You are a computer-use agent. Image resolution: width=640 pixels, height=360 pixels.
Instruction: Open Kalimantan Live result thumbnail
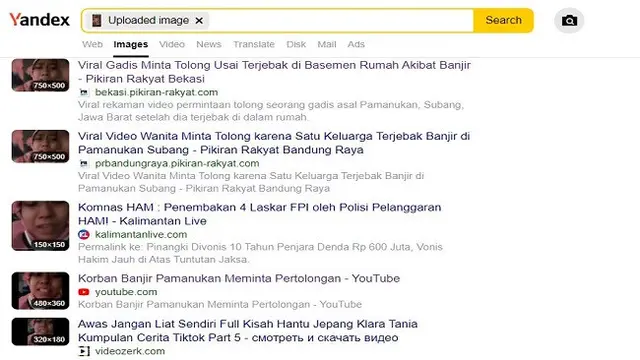(40, 226)
